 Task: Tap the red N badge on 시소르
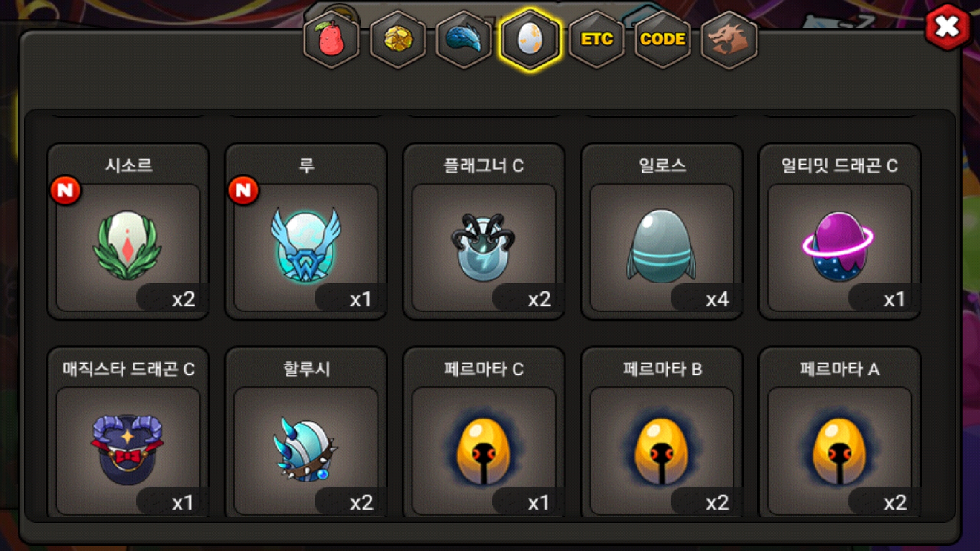65,190
